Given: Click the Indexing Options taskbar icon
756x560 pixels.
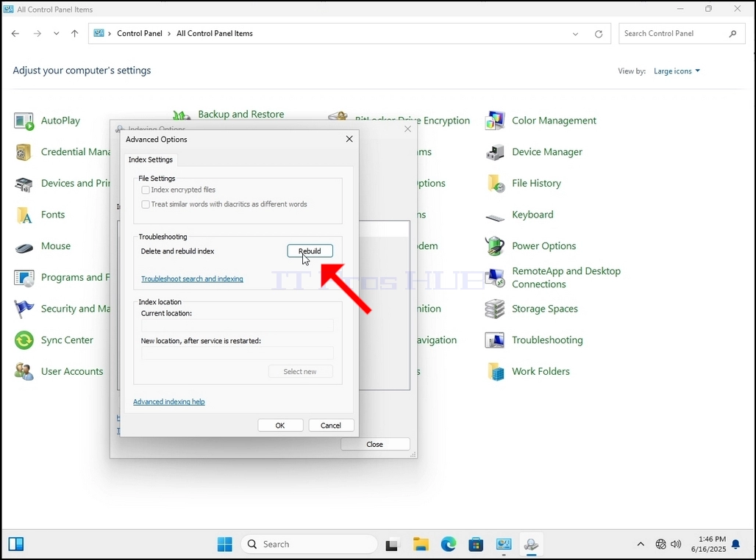Looking at the screenshot, I should click(531, 545).
